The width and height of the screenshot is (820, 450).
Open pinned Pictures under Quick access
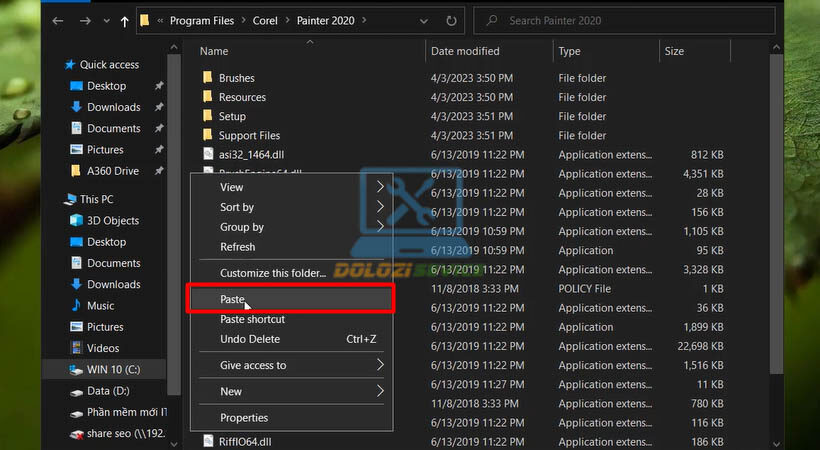tap(105, 150)
